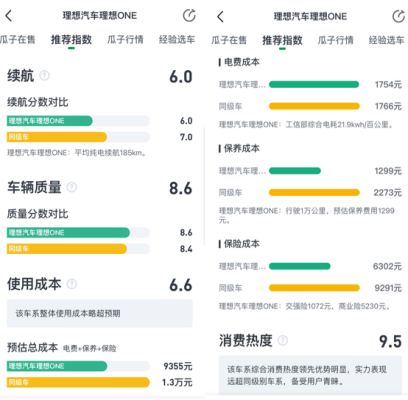Switch to 瓜子在售 tab on left screen
The image size is (408, 400).
(x=17, y=40)
